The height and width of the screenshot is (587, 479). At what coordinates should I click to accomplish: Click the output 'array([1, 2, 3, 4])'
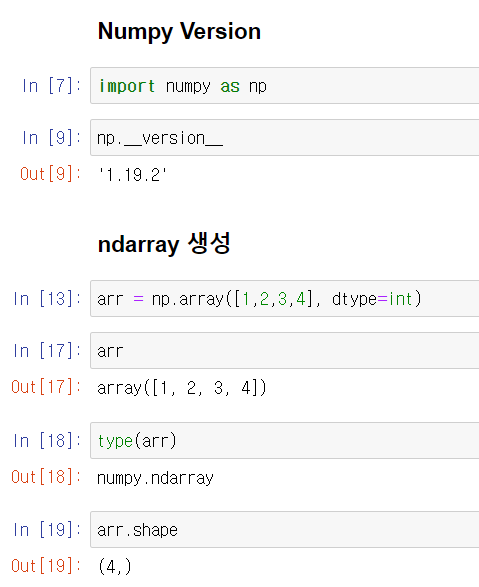coord(181,388)
